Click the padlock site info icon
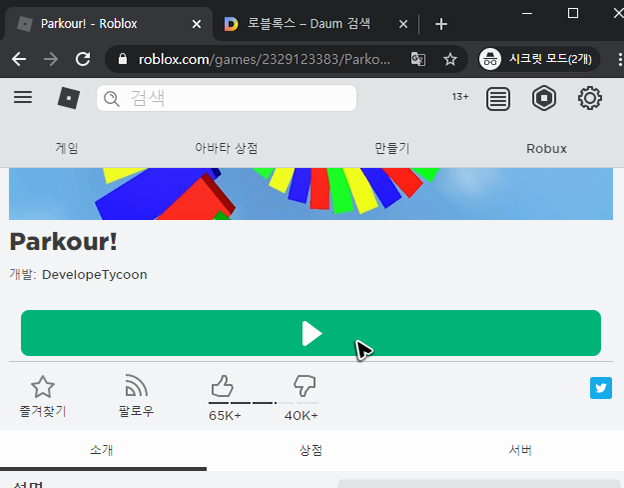 tap(123, 59)
